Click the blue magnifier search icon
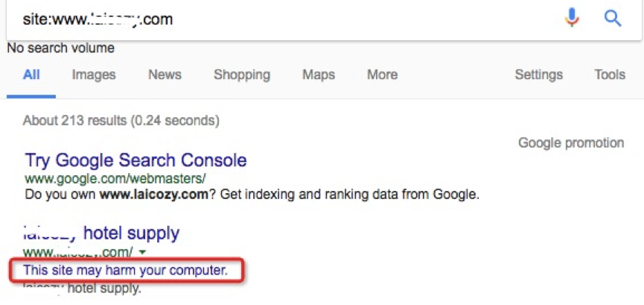 pos(613,18)
